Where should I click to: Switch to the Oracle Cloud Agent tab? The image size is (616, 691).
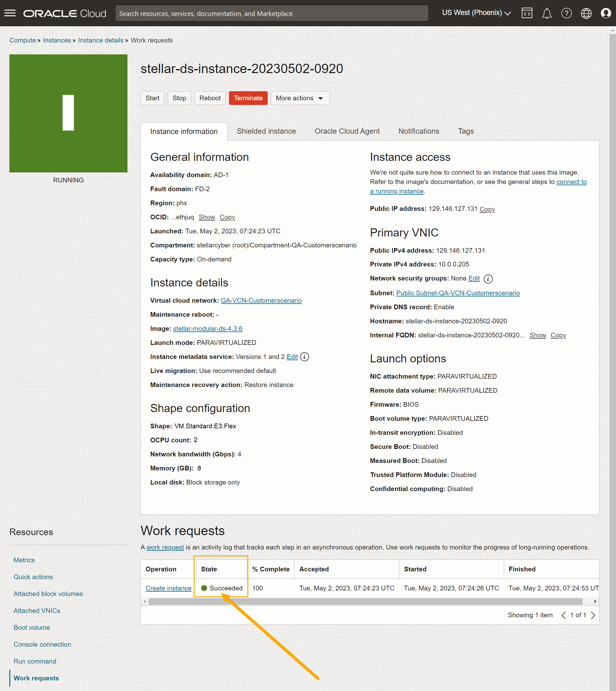(x=347, y=131)
